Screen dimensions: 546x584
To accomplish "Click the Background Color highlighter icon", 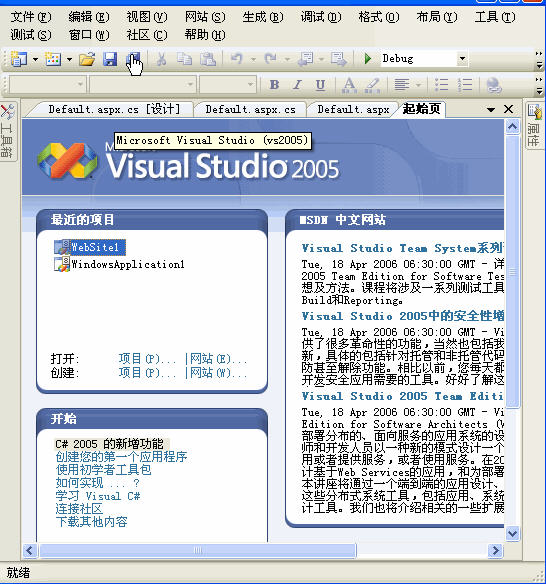I will click(372, 85).
